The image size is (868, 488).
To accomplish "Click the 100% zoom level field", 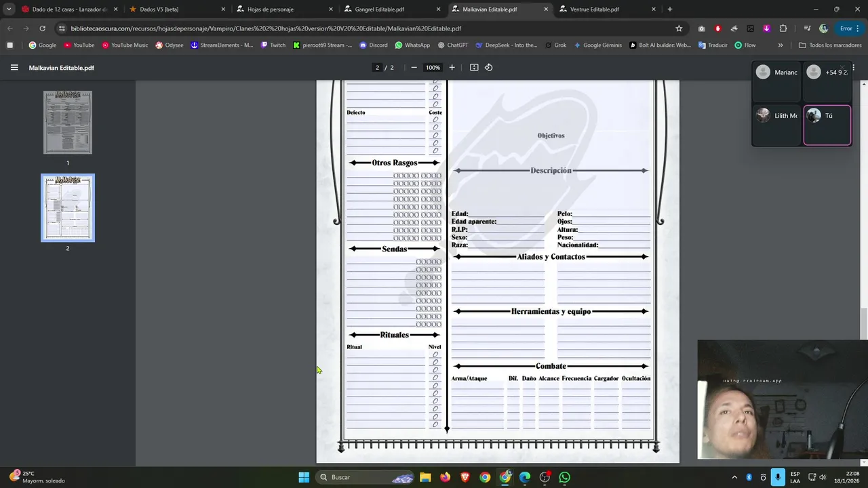I will tap(433, 68).
